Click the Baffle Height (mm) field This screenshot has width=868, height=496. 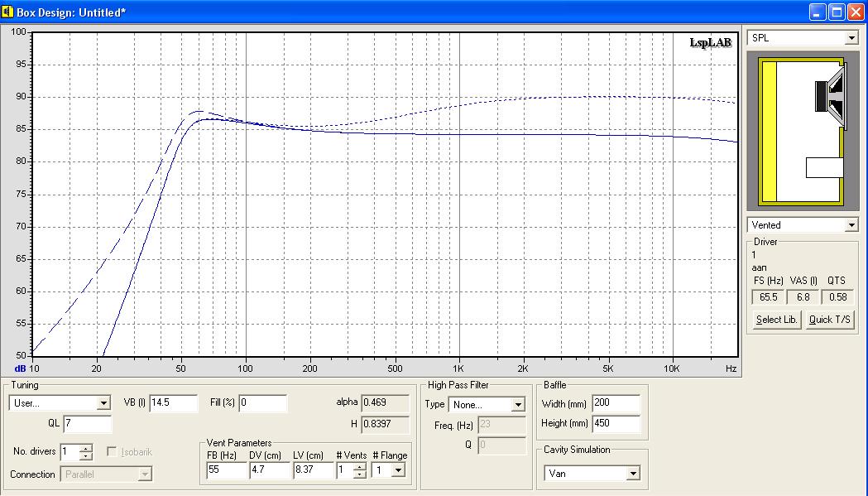[x=616, y=424]
